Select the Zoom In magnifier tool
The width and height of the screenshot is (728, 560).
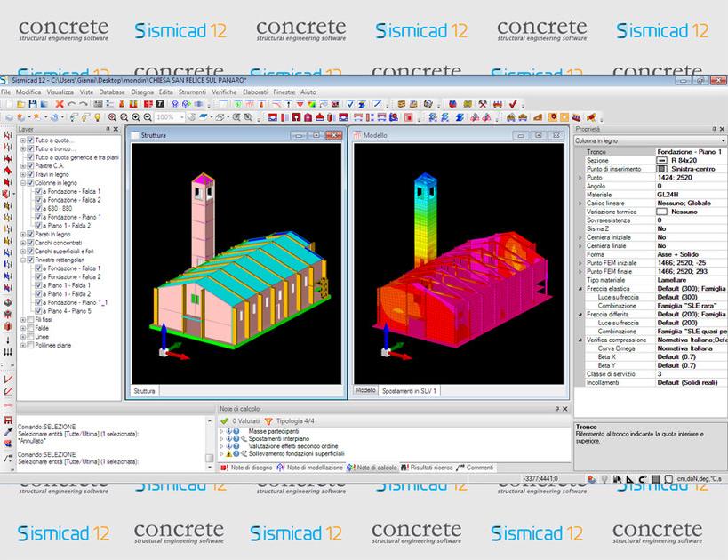point(135,116)
